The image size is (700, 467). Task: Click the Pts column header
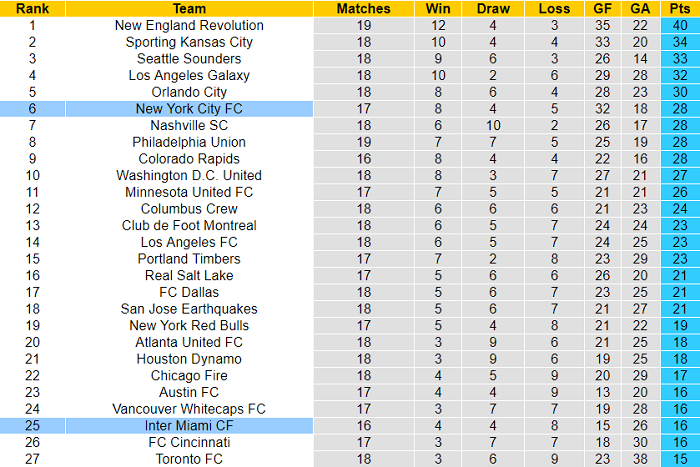click(x=680, y=8)
